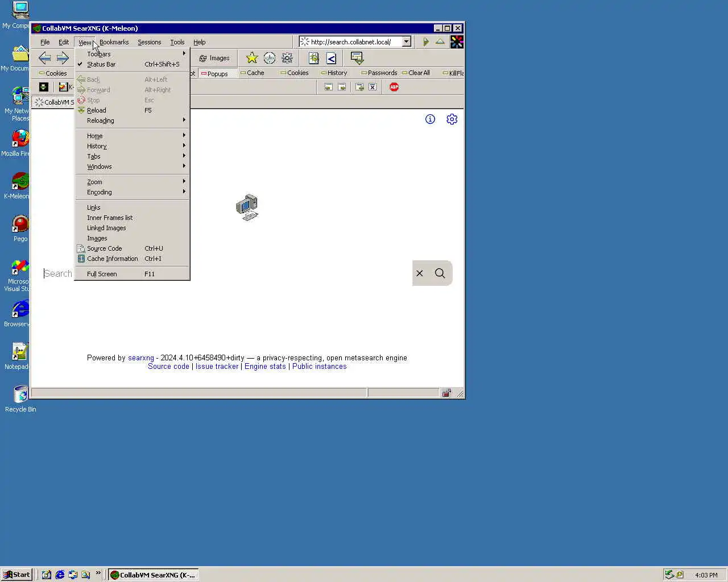The height and width of the screenshot is (582, 728).
Task: Toggle the Images toolbar button
Action: pyautogui.click(x=214, y=58)
